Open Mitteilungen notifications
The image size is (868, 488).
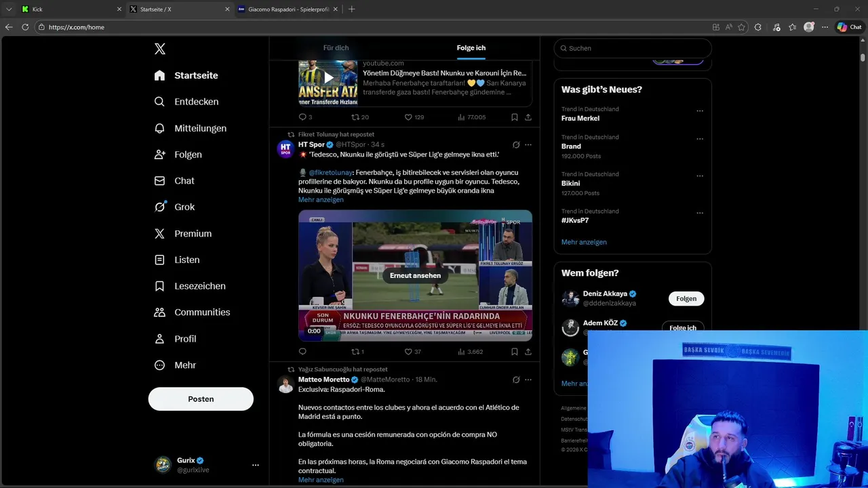coord(190,128)
